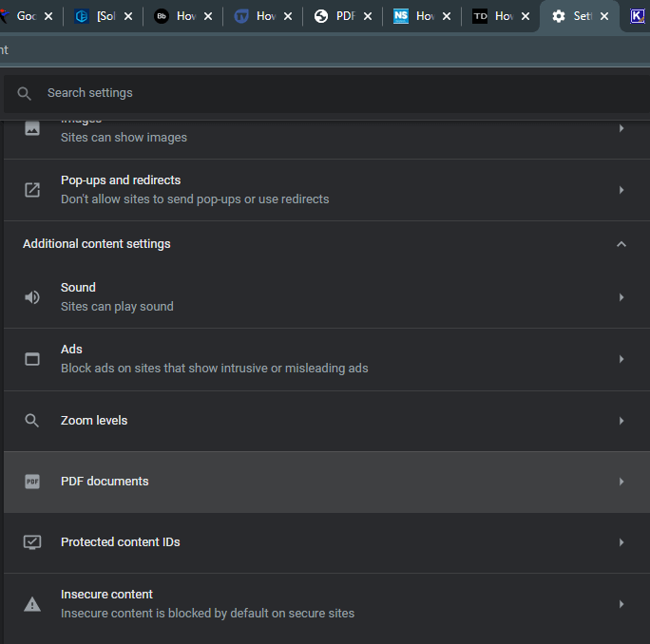Click the Sound speaker icon
Viewport: 650px width, 644px height.
click(32, 297)
